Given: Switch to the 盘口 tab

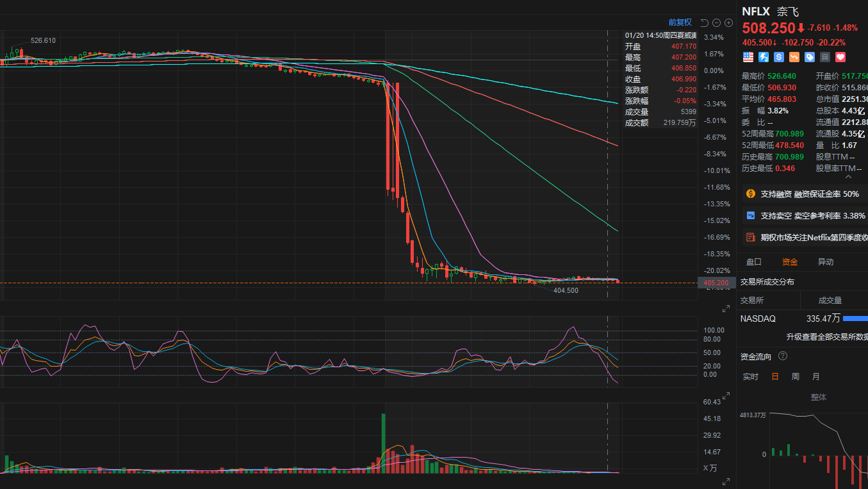Looking at the screenshot, I should click(x=754, y=261).
